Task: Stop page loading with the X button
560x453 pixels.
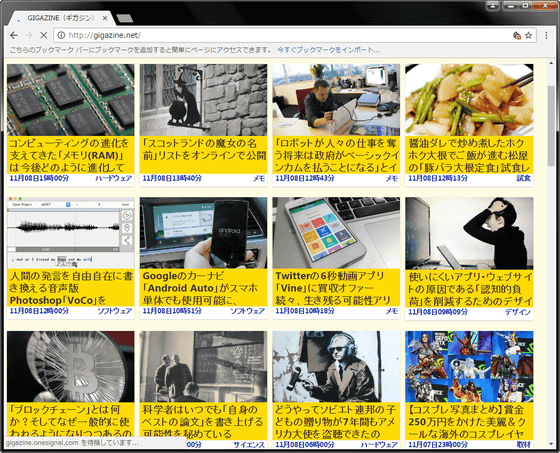Action: click(43, 35)
